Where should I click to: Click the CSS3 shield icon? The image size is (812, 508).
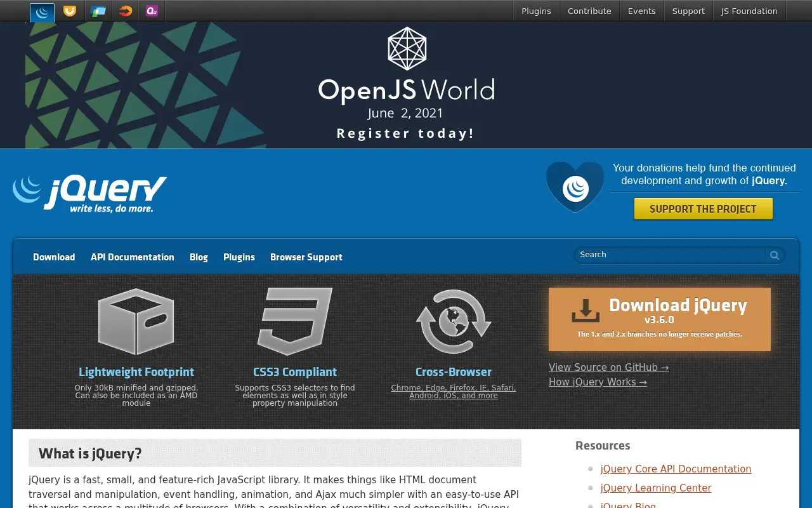click(295, 321)
